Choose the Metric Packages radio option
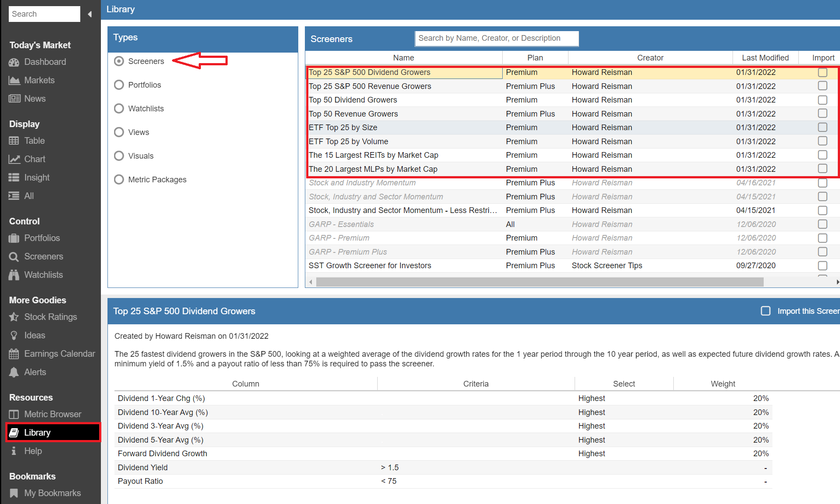Screen dimensions: 840x504 tap(119, 180)
